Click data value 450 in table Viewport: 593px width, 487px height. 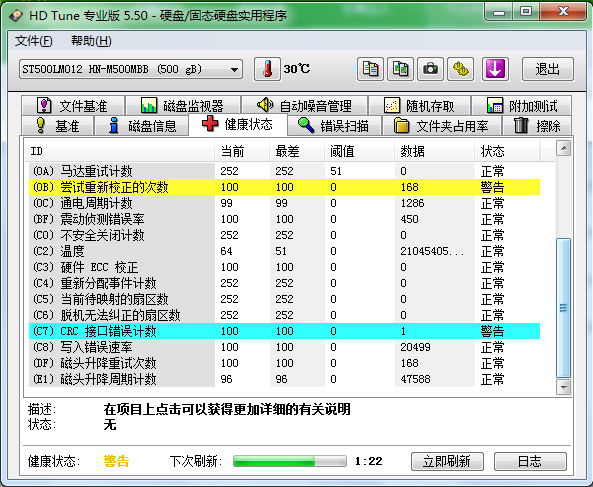(409, 219)
